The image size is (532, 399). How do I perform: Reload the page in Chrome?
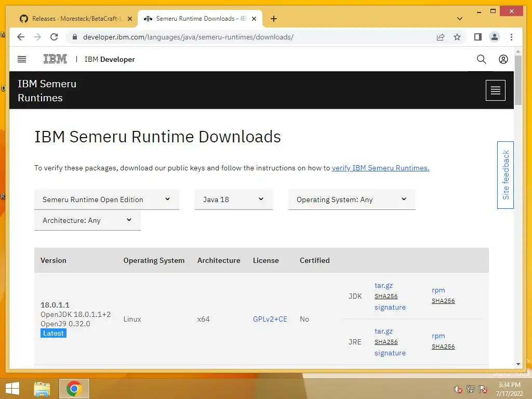pyautogui.click(x=54, y=37)
